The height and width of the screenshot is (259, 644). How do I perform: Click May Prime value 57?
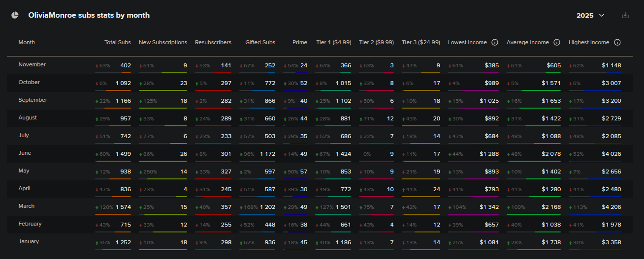tap(304, 172)
